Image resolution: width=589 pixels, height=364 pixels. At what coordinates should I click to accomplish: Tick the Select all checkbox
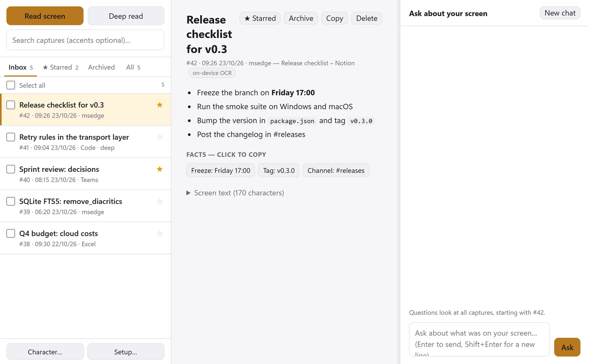[11, 85]
